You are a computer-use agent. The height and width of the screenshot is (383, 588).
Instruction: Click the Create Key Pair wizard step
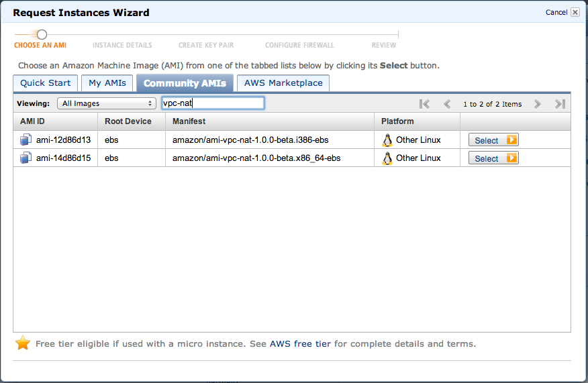click(206, 45)
